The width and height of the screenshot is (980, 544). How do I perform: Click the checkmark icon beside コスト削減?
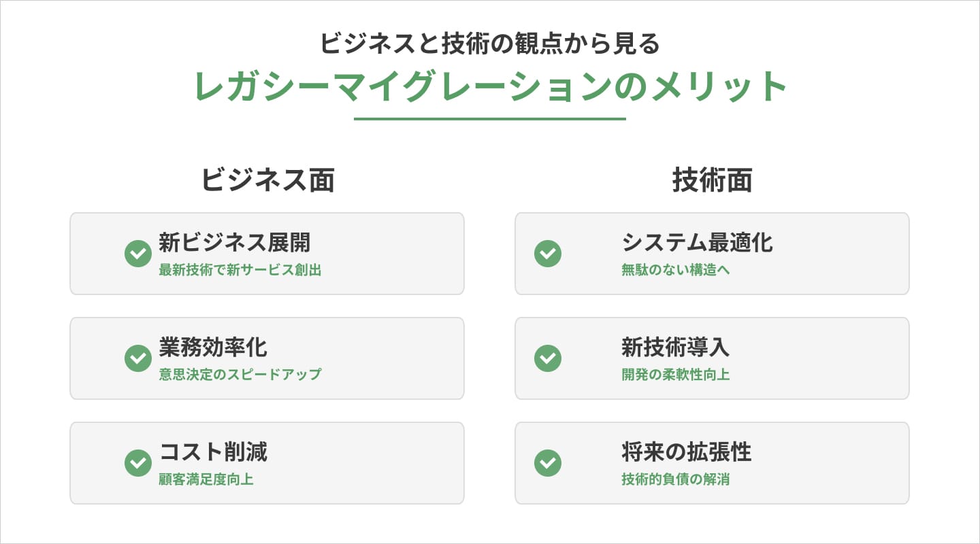click(x=138, y=463)
